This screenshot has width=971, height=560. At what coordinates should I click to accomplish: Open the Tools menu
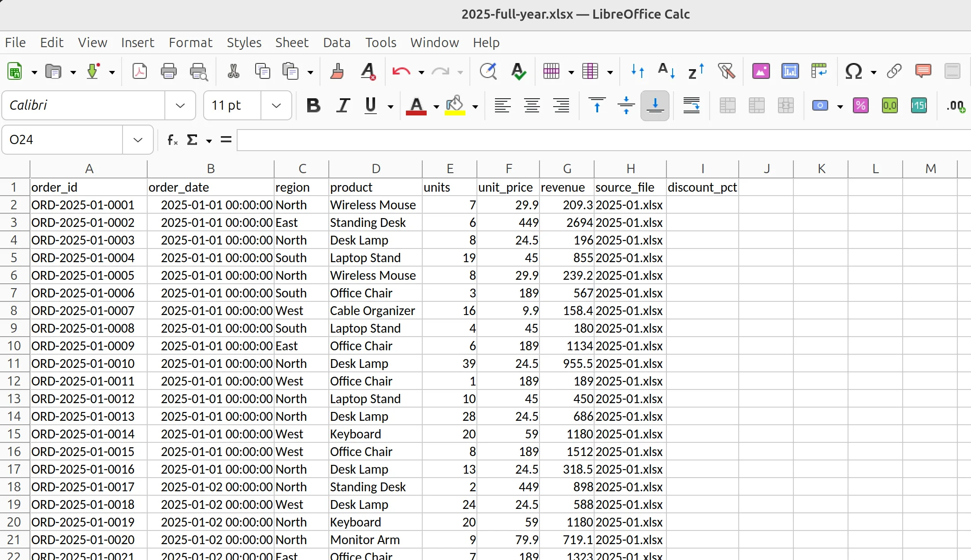pyautogui.click(x=381, y=42)
